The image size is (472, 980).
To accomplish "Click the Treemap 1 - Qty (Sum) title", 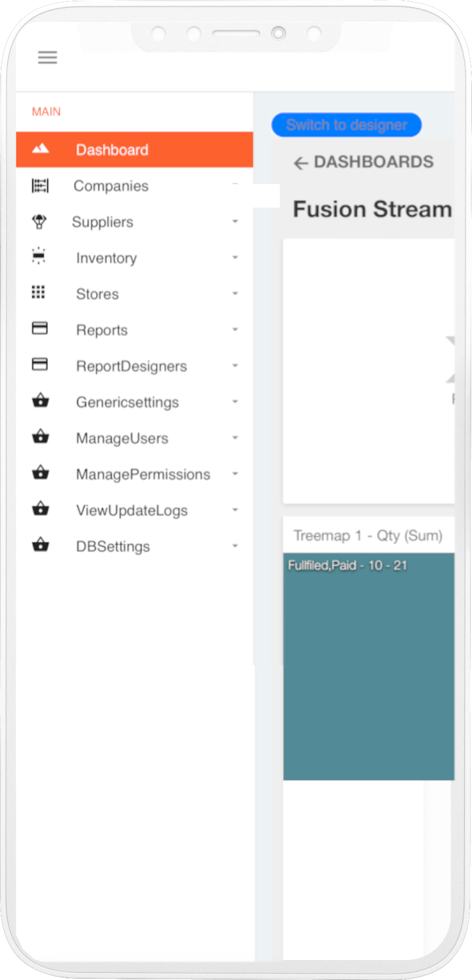I will point(368,535).
